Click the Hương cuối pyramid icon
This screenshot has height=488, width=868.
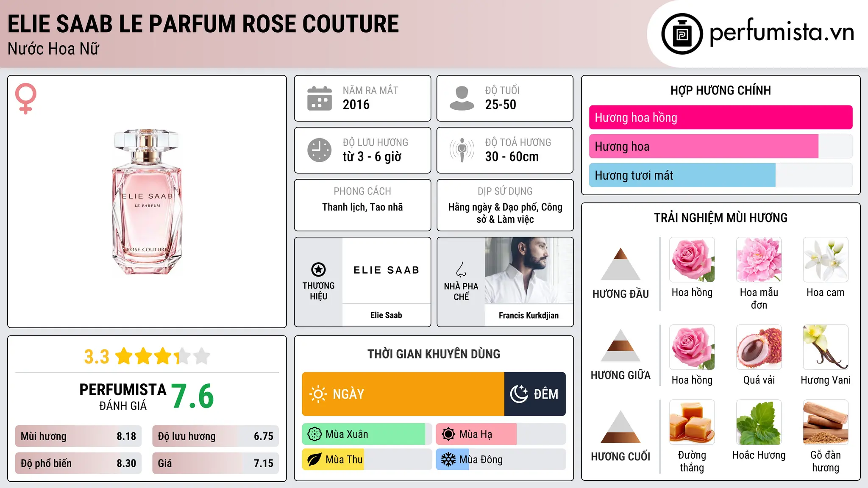pos(621,427)
